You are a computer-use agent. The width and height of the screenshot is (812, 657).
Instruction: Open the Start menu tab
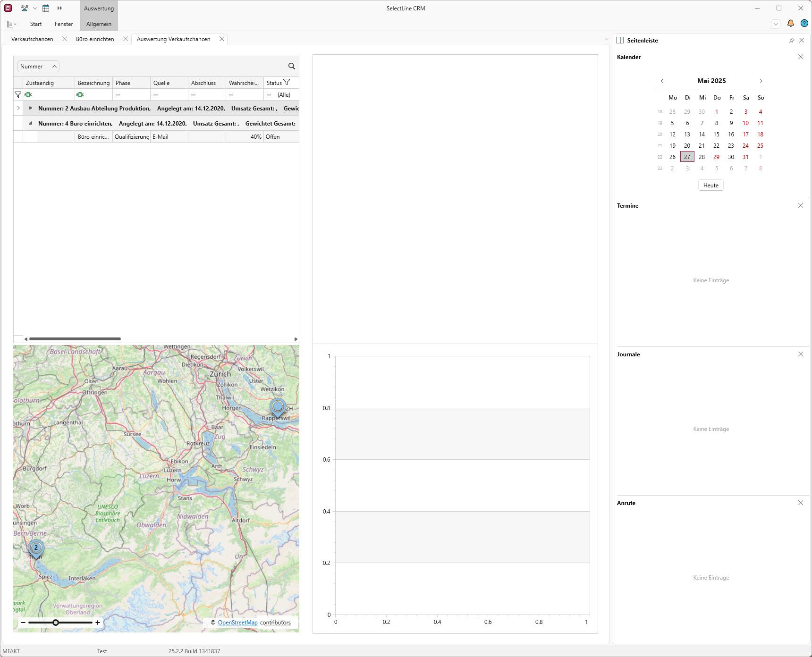point(36,24)
